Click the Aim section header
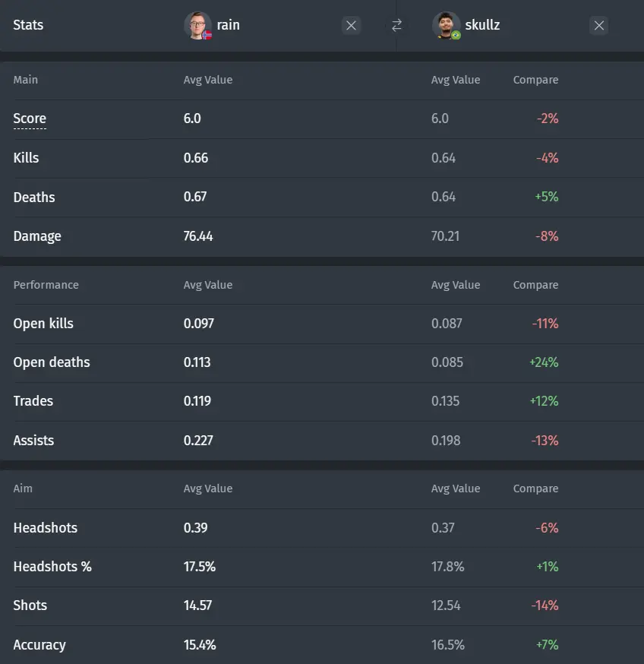The height and width of the screenshot is (664, 644). pyautogui.click(x=23, y=489)
